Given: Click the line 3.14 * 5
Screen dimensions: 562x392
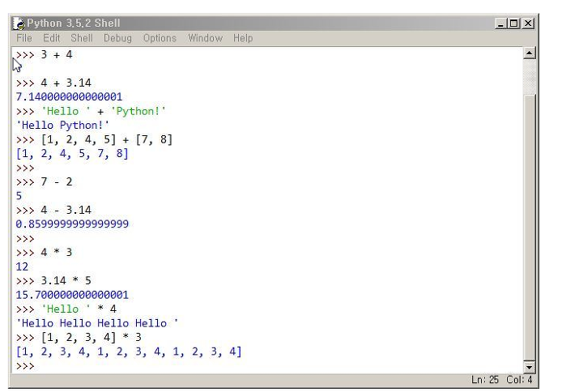Looking at the screenshot, I should 53,280.
